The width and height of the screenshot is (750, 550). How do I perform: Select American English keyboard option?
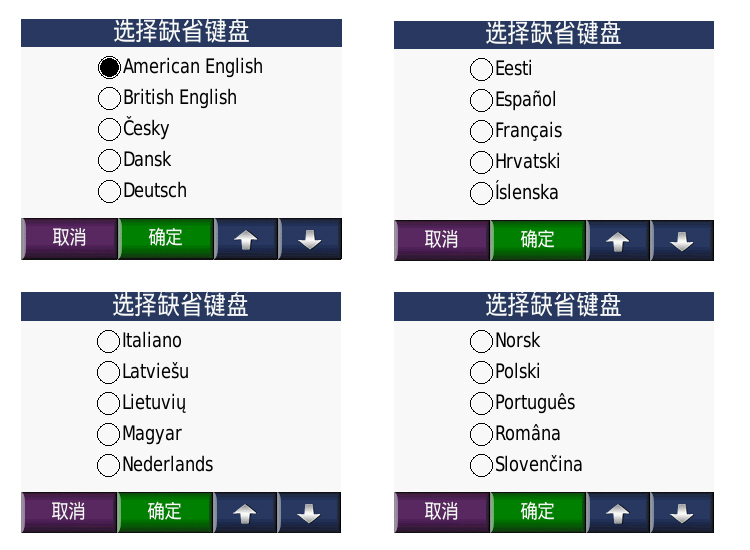click(109, 67)
